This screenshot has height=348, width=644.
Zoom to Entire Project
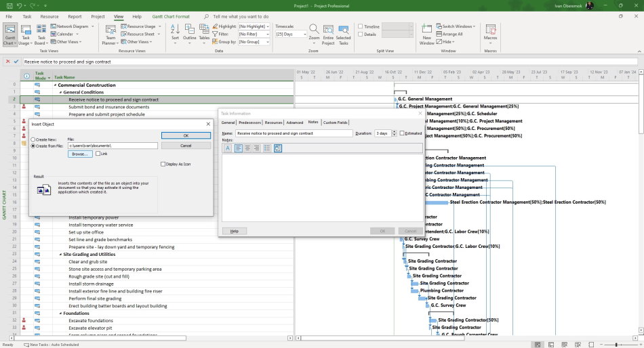328,35
